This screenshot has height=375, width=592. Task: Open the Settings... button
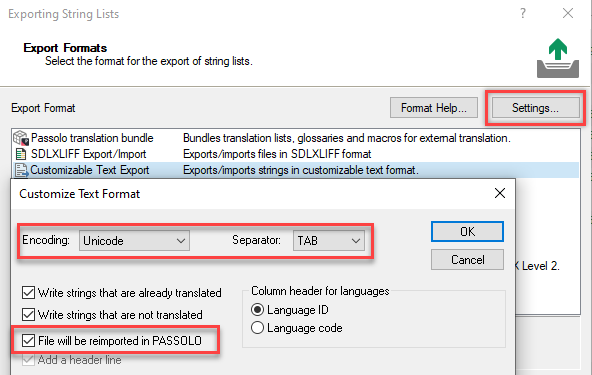coord(535,108)
